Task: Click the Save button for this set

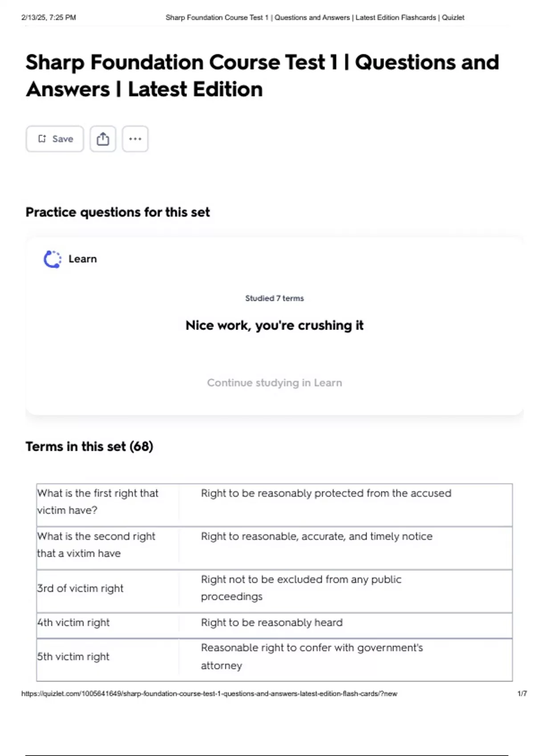Action: (55, 139)
